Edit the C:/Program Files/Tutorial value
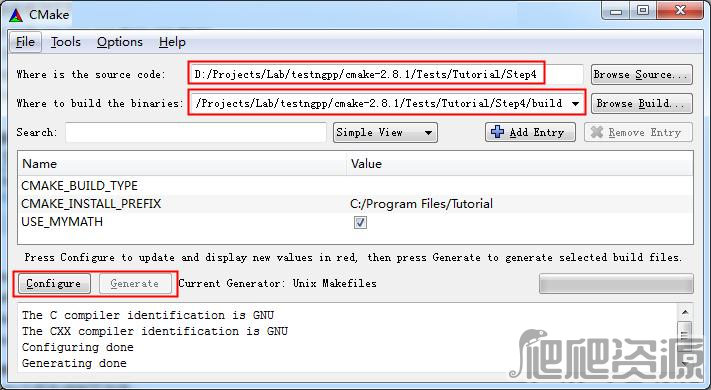This screenshot has height=390, width=711. (x=421, y=204)
